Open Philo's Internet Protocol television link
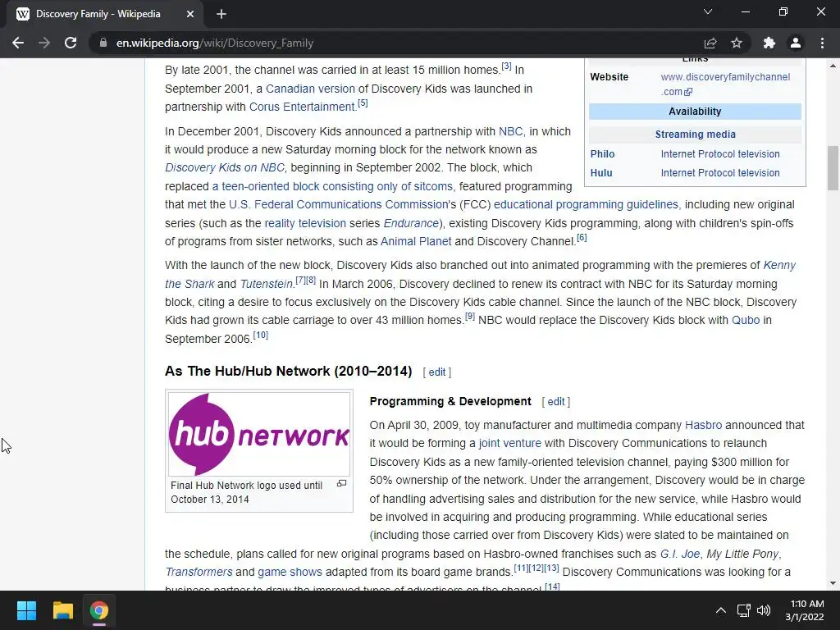Viewport: 840px width, 630px height. pyautogui.click(x=720, y=154)
